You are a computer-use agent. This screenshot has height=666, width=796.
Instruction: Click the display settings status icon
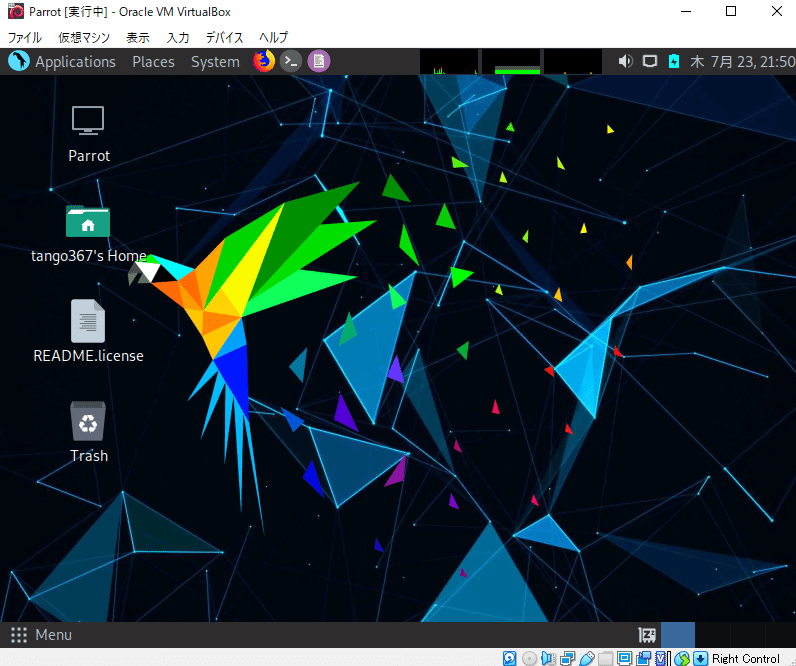tap(624, 658)
